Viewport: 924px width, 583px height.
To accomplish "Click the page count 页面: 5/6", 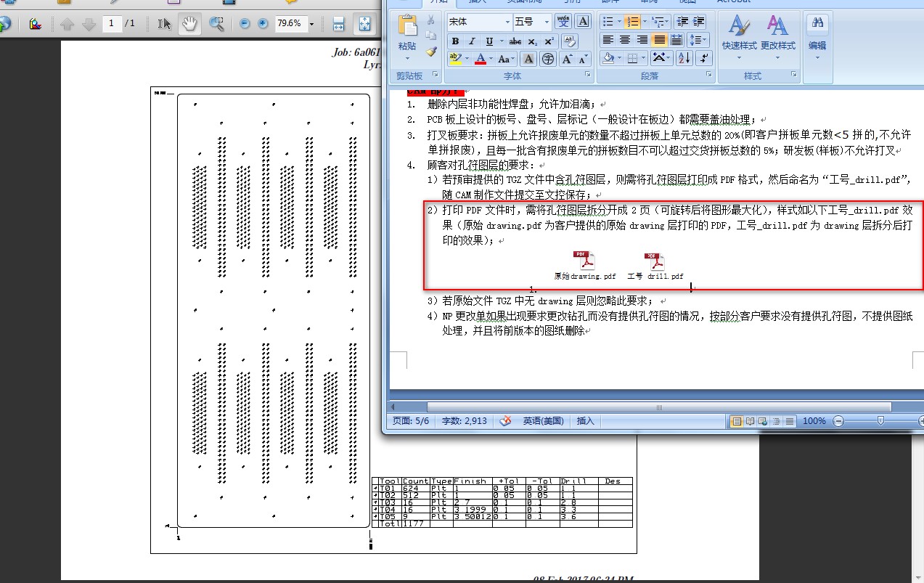I will [411, 421].
